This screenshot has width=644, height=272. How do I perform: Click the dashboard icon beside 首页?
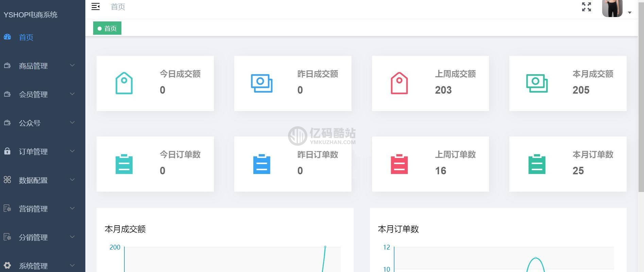click(7, 37)
